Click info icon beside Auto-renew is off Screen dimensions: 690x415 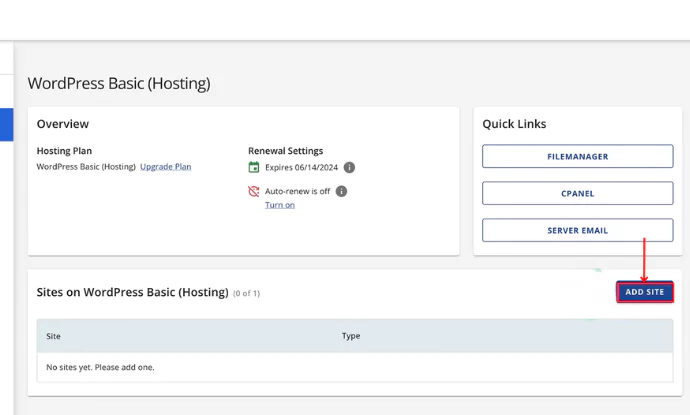(x=341, y=191)
